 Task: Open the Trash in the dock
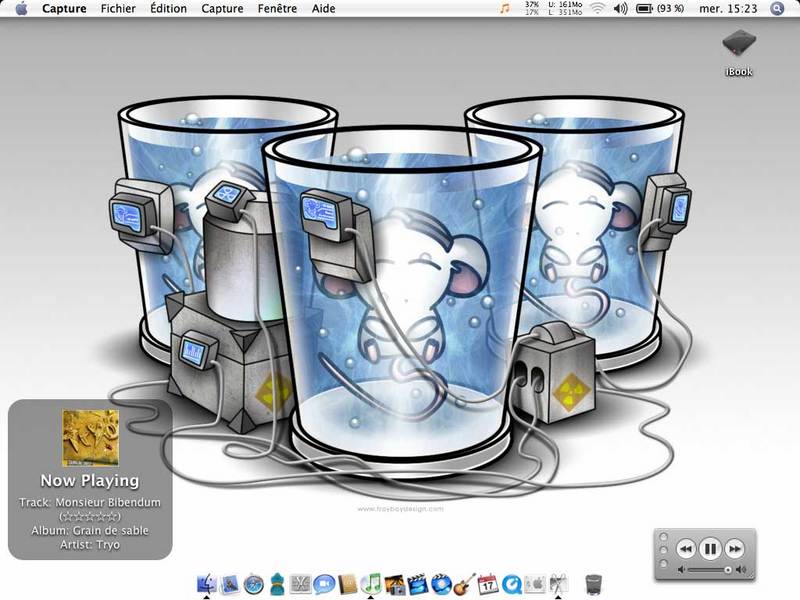point(593,584)
